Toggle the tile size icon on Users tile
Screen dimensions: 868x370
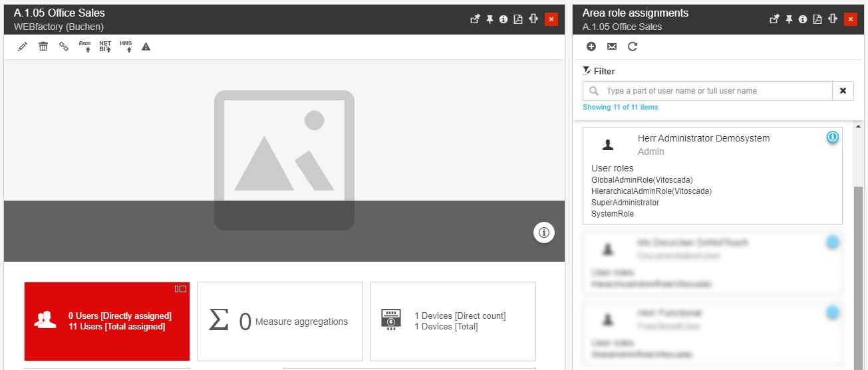[180, 289]
